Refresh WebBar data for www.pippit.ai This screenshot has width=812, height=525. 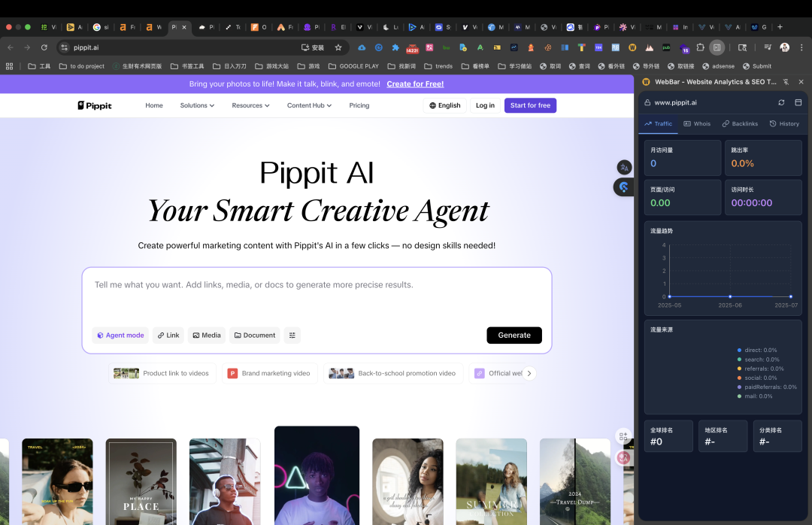tap(781, 102)
